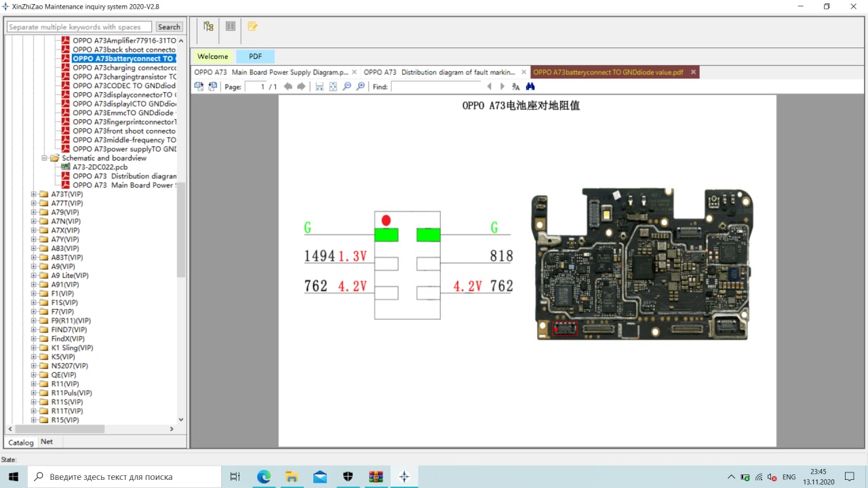Show hidden system tray icons
The height and width of the screenshot is (488, 868).
[x=731, y=477]
